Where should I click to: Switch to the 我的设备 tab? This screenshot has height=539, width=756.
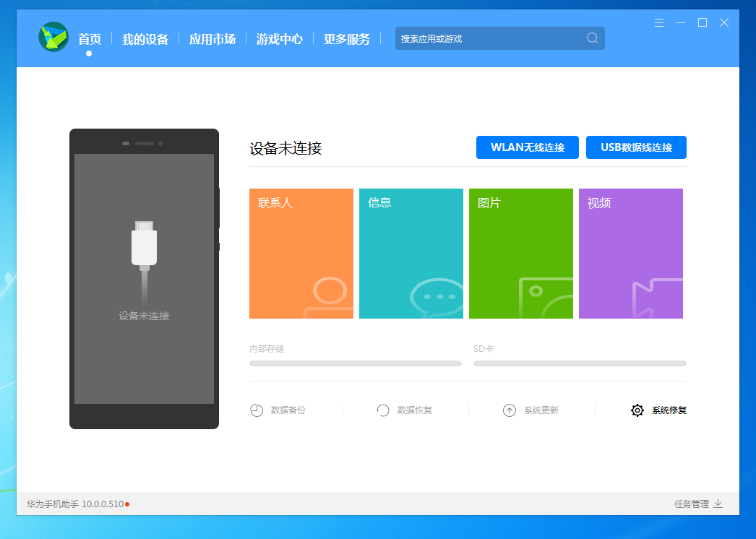pyautogui.click(x=145, y=39)
